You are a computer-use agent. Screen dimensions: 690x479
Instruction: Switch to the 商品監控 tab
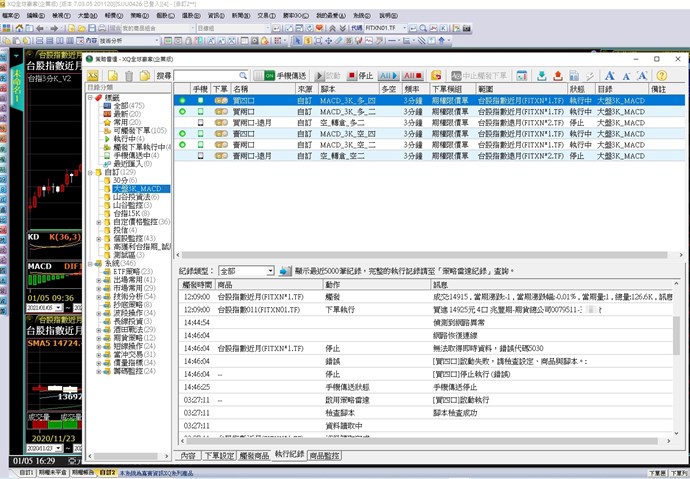point(324,454)
